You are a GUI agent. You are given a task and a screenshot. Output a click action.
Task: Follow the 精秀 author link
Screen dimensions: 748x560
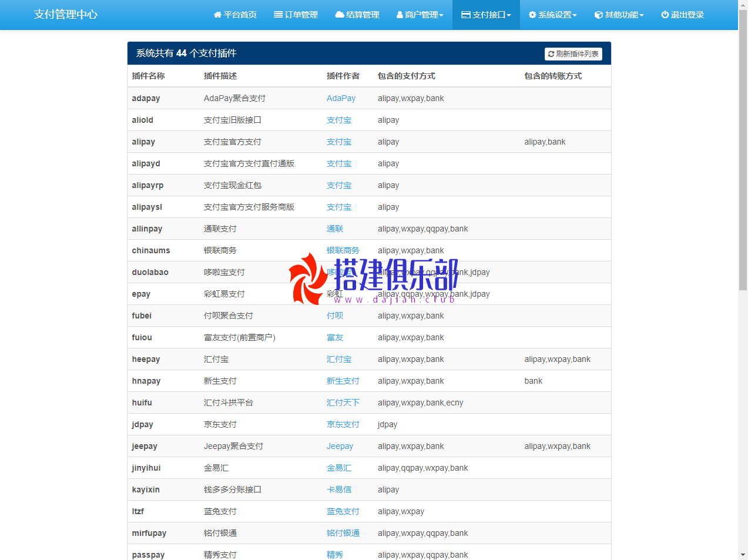[x=335, y=555]
